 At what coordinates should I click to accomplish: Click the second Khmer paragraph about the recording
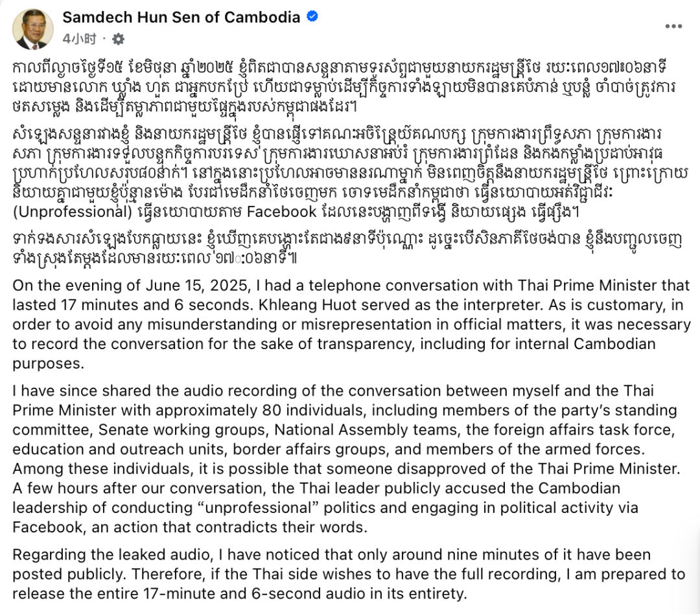click(x=350, y=173)
